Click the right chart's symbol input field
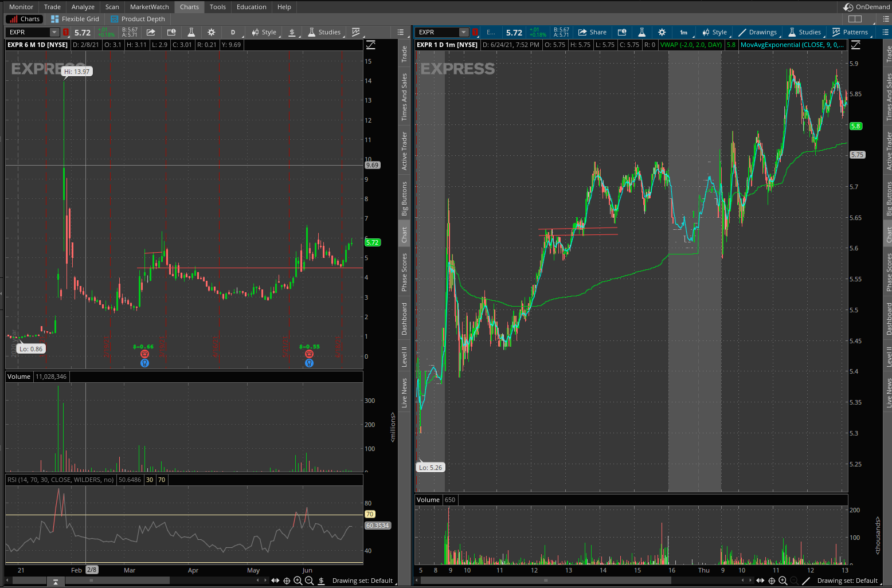The height and width of the screenshot is (588, 892). (x=438, y=32)
